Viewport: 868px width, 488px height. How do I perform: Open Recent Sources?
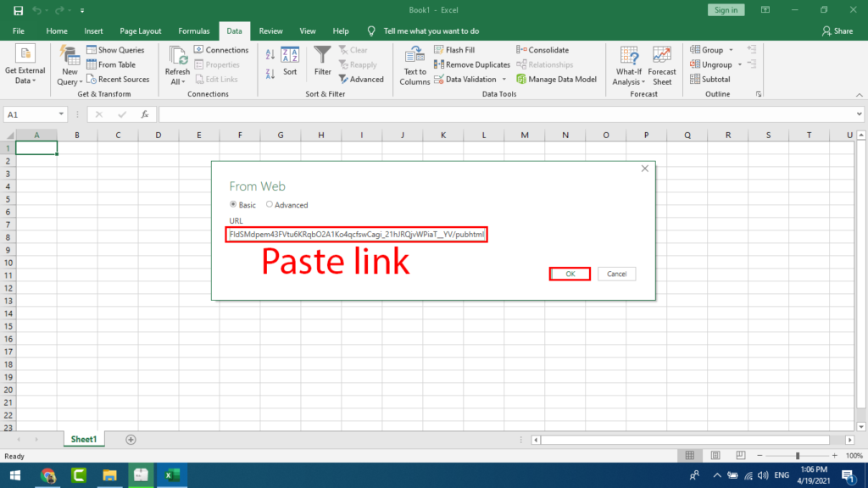[118, 79]
